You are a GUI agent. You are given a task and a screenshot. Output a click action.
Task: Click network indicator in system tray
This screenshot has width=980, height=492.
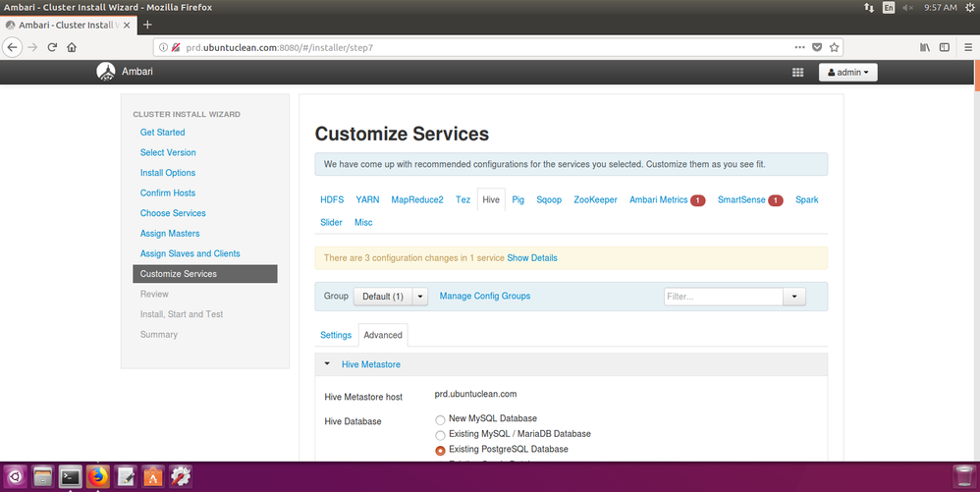[x=869, y=8]
